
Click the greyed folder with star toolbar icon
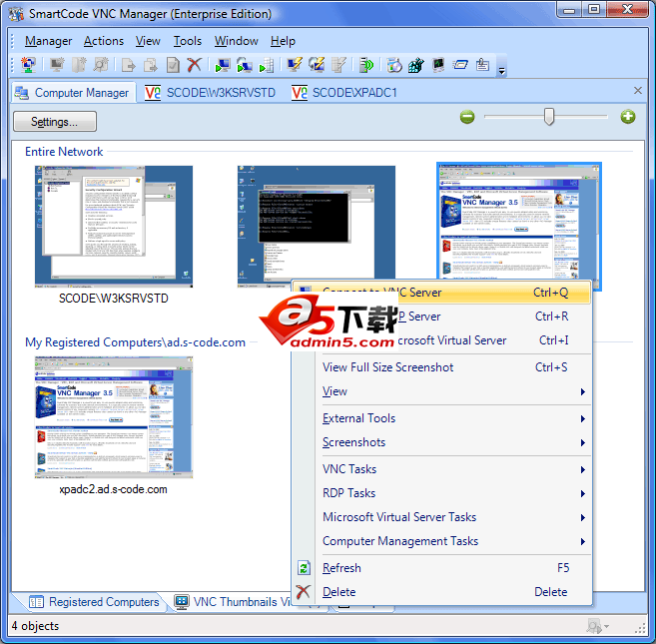tap(79, 65)
